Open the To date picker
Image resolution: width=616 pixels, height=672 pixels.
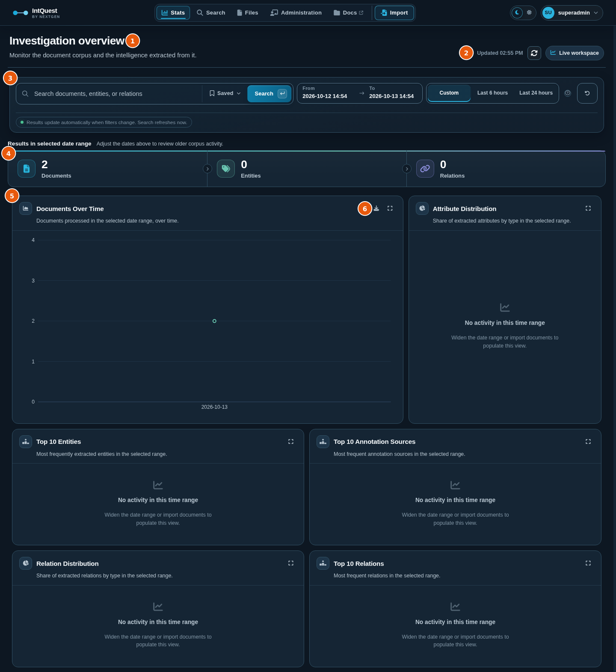[391, 93]
